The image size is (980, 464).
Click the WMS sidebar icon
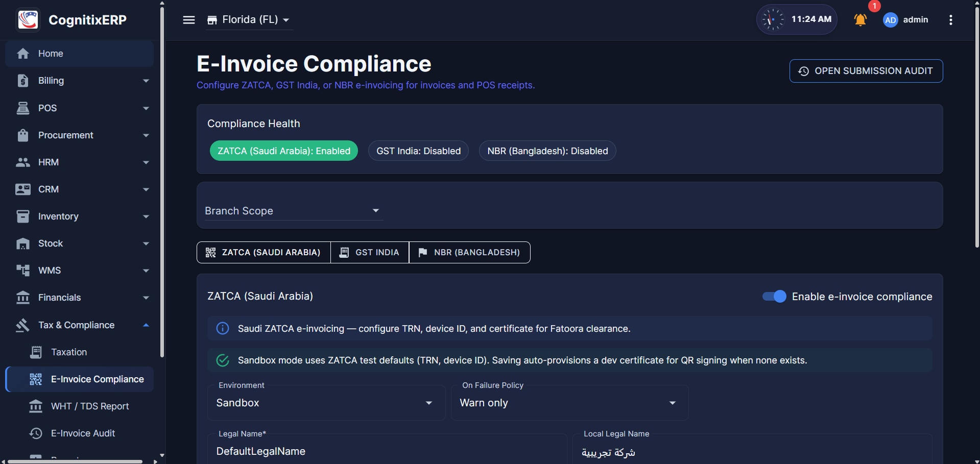pos(23,271)
